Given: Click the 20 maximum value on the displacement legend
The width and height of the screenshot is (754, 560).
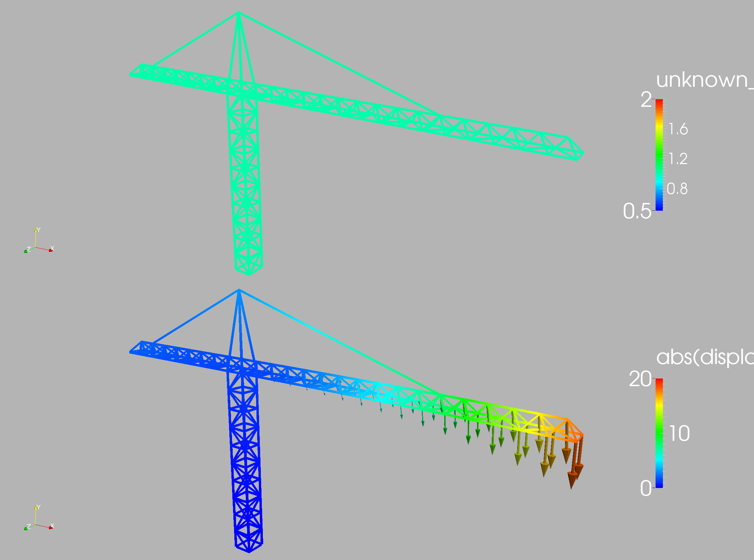Looking at the screenshot, I should click(640, 379).
